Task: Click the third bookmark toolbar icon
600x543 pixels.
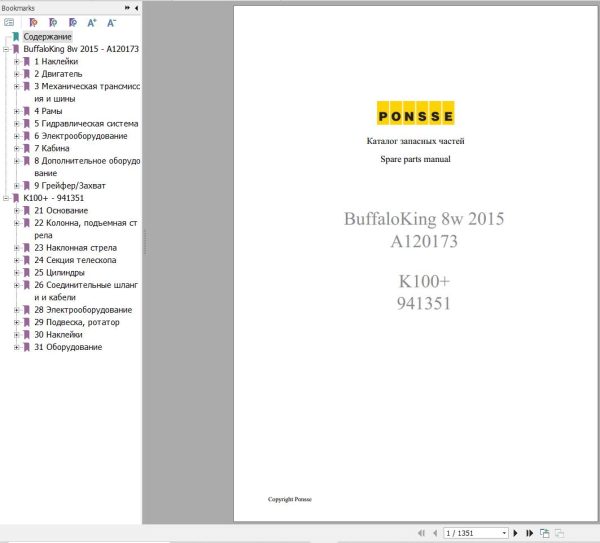Action: [72, 23]
